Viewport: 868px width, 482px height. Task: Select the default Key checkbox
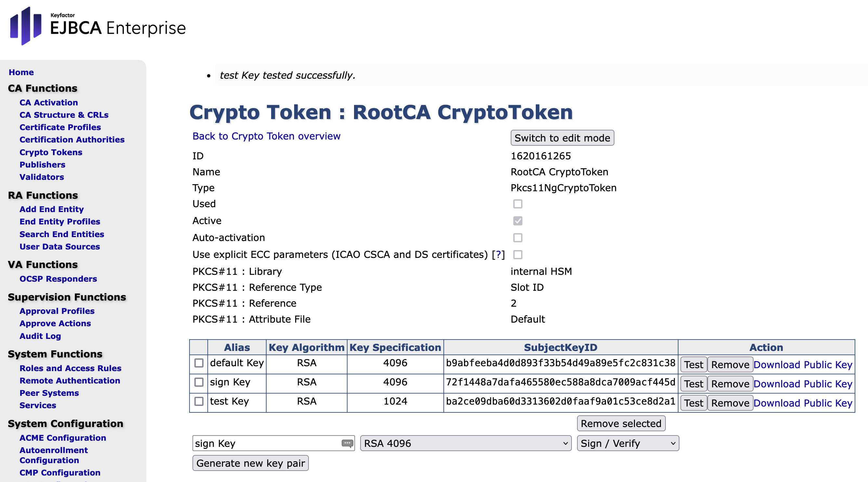tap(199, 363)
